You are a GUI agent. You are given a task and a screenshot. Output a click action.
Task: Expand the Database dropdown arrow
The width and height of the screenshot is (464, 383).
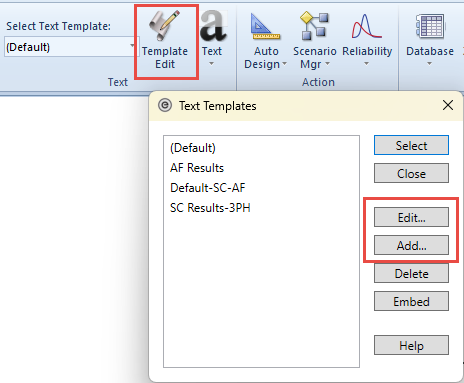point(429,64)
